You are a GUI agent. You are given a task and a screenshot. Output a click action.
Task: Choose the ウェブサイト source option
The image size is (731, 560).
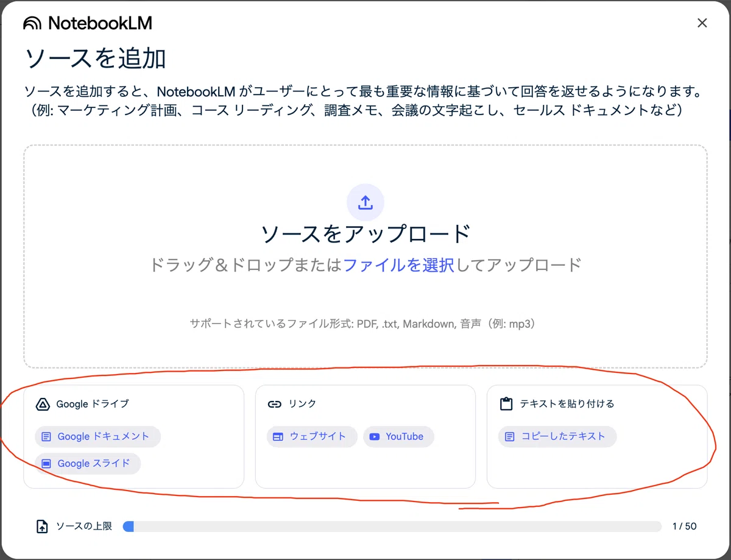(x=312, y=436)
